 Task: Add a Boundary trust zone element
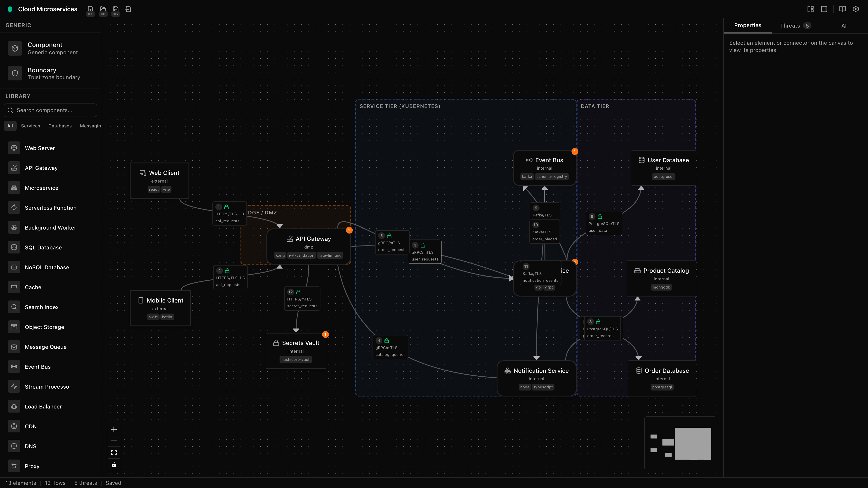51,73
